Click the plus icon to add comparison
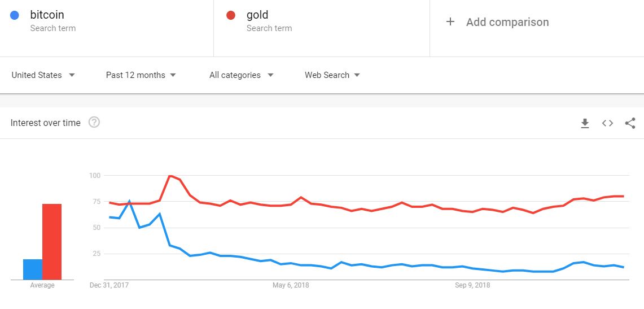 [x=450, y=22]
